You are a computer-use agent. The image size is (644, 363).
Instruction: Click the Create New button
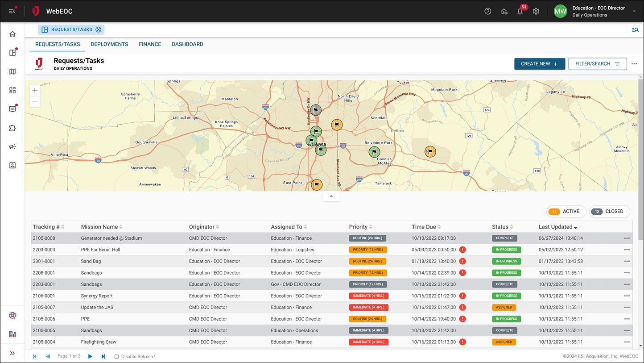[540, 64]
